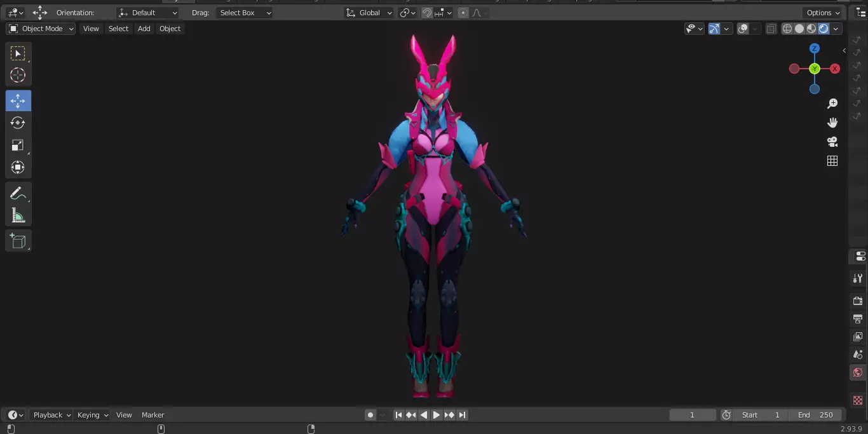
Task: Switch perspective/orthographic grid icon
Action: pos(832,161)
